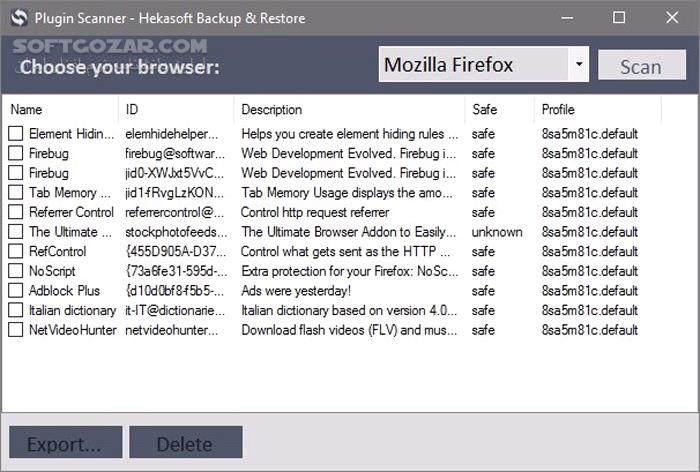Select 'Tab Memory Usage displays the amo...' description

347,192
